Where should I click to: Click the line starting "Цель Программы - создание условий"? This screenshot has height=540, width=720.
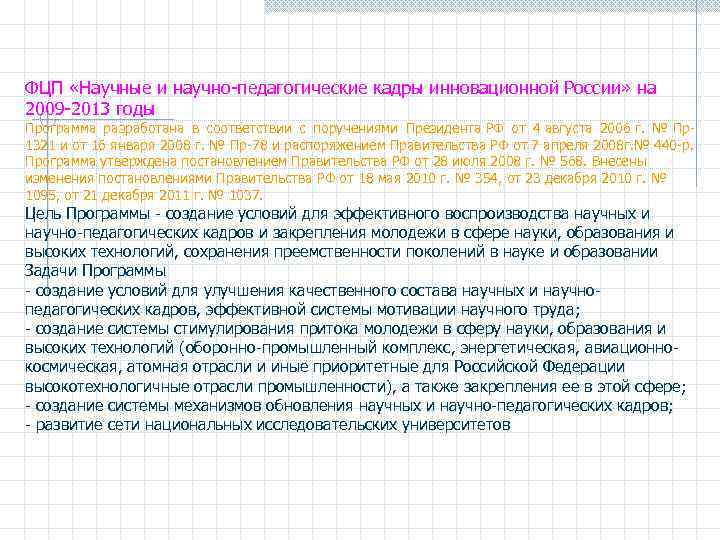[337, 214]
